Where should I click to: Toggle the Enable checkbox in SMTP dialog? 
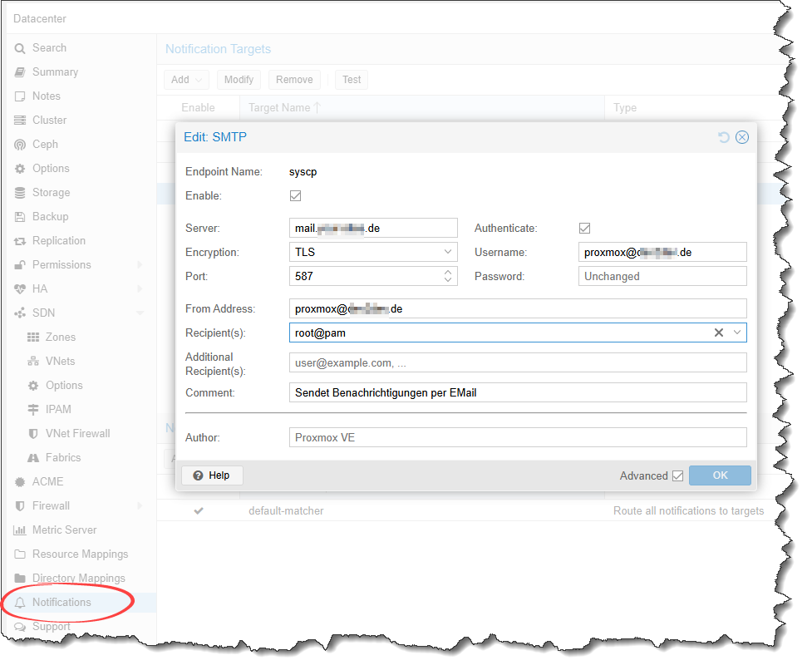(x=295, y=195)
